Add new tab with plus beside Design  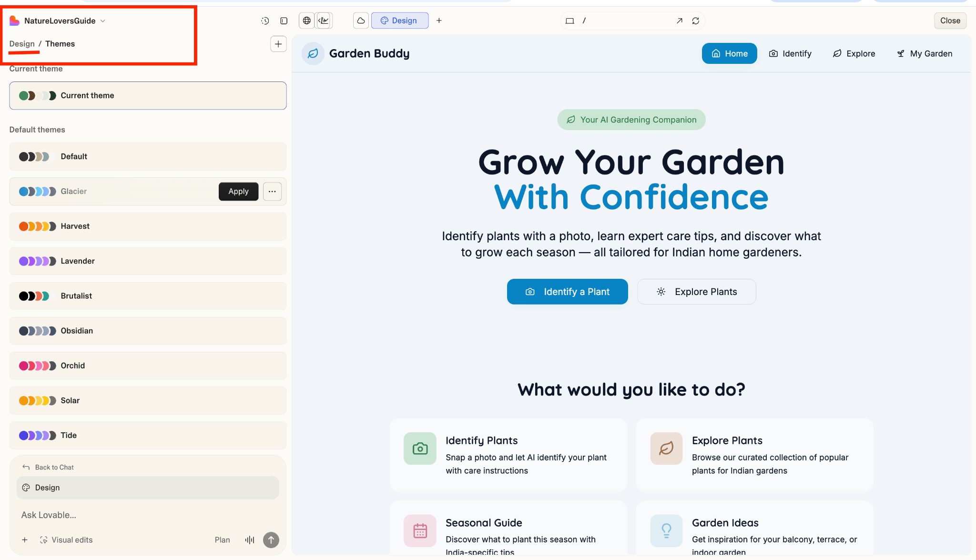click(x=439, y=20)
